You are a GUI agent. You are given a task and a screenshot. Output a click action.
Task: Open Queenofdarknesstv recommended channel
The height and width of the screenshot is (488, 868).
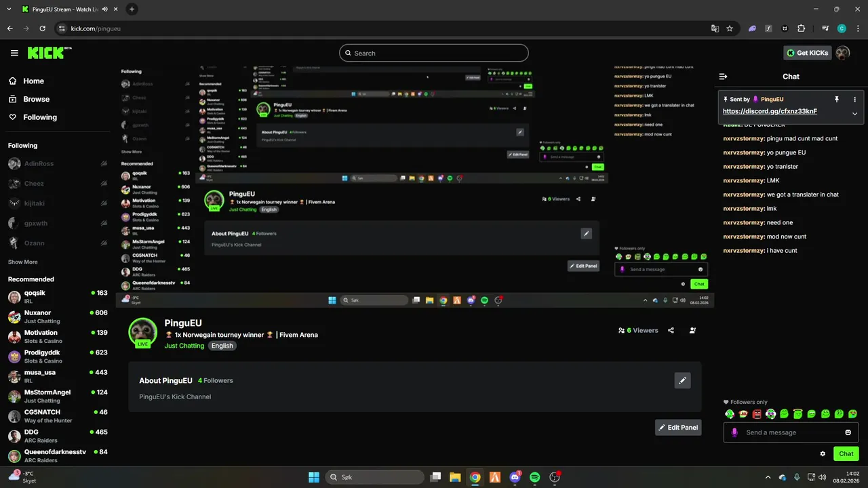57,455
